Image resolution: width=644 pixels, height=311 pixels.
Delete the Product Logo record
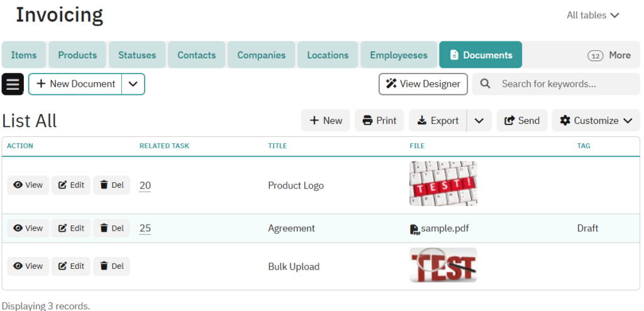click(x=111, y=185)
